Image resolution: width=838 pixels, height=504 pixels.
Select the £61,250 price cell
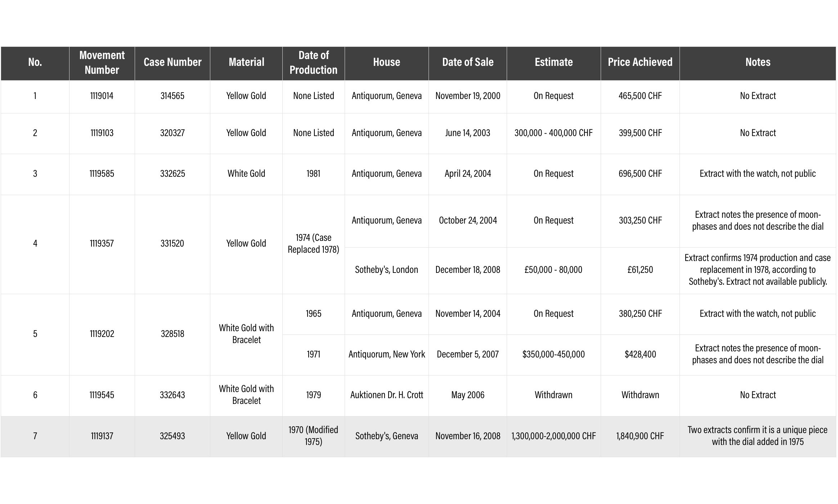click(640, 270)
